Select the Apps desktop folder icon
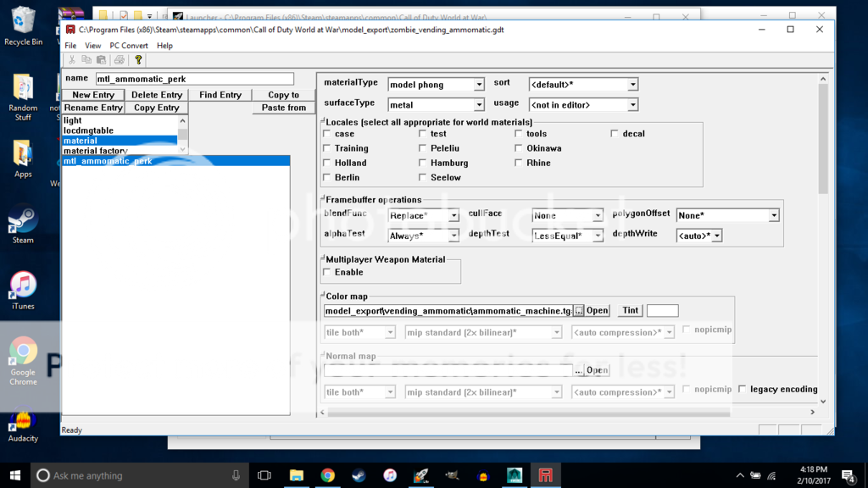 click(23, 158)
